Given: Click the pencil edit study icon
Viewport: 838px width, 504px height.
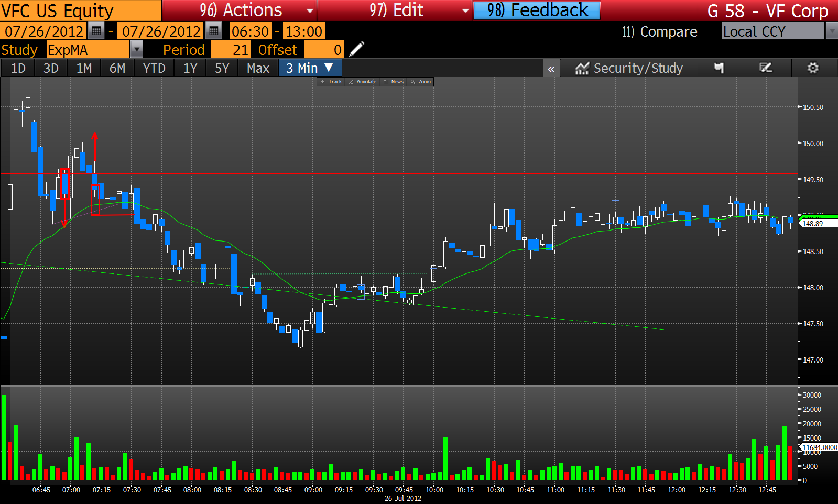Looking at the screenshot, I should (356, 50).
